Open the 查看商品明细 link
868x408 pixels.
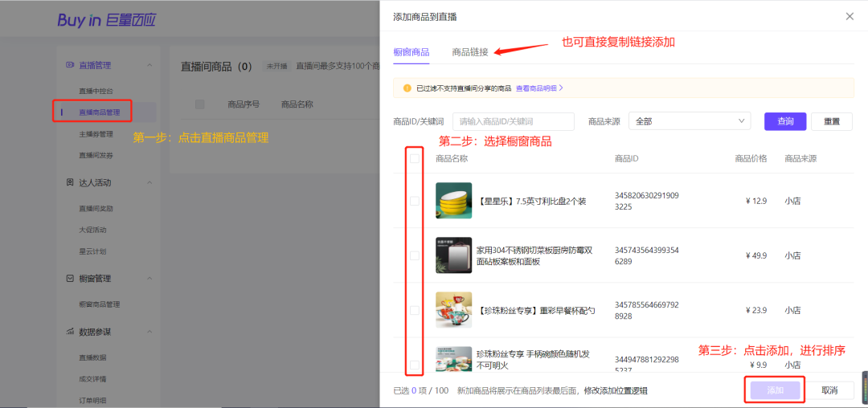pos(539,88)
